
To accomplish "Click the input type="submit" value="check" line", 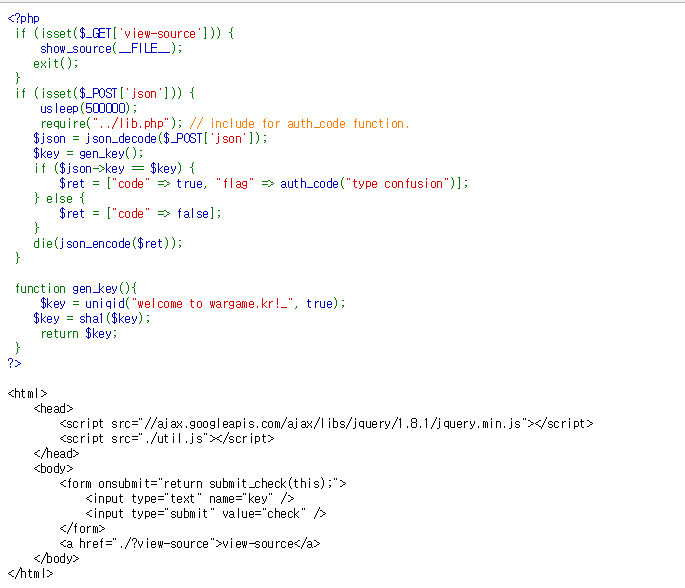I will click(x=206, y=513).
